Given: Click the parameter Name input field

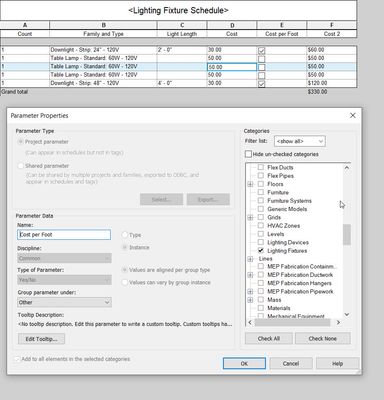Looking at the screenshot, I should click(x=64, y=234).
